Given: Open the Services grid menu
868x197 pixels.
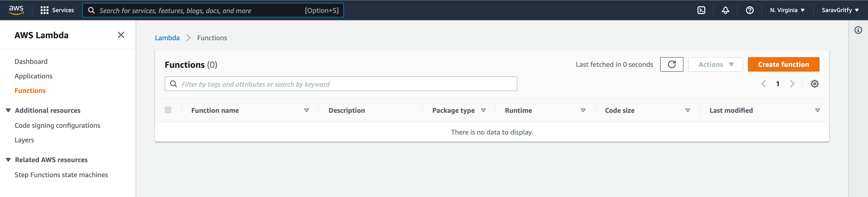Looking at the screenshot, I should [57, 10].
